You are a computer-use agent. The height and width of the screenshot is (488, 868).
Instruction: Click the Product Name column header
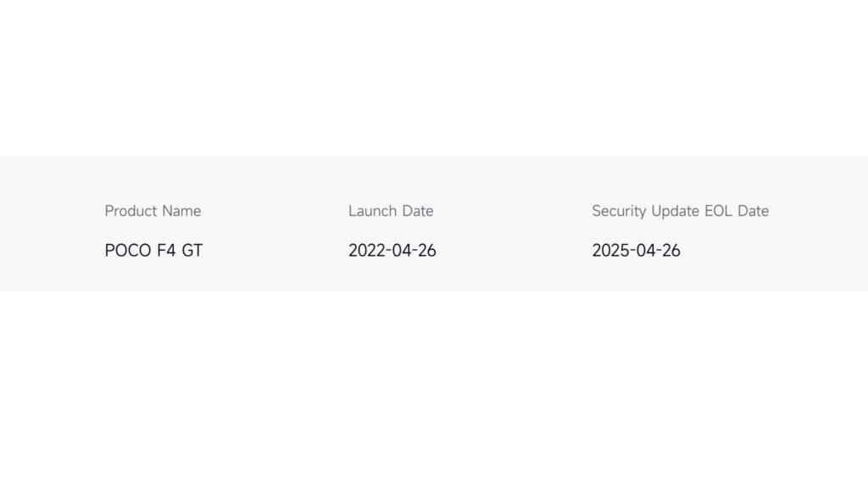point(153,211)
